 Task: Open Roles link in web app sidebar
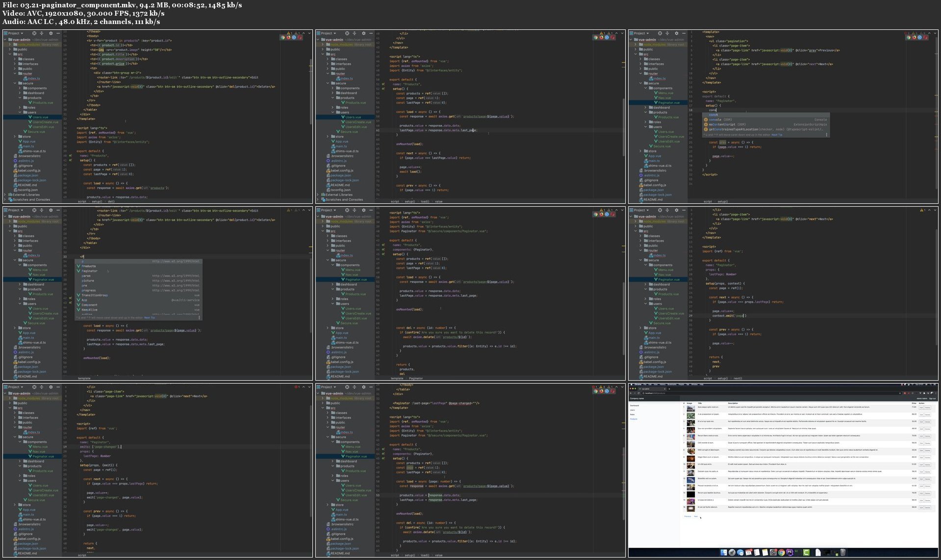pos(633,414)
